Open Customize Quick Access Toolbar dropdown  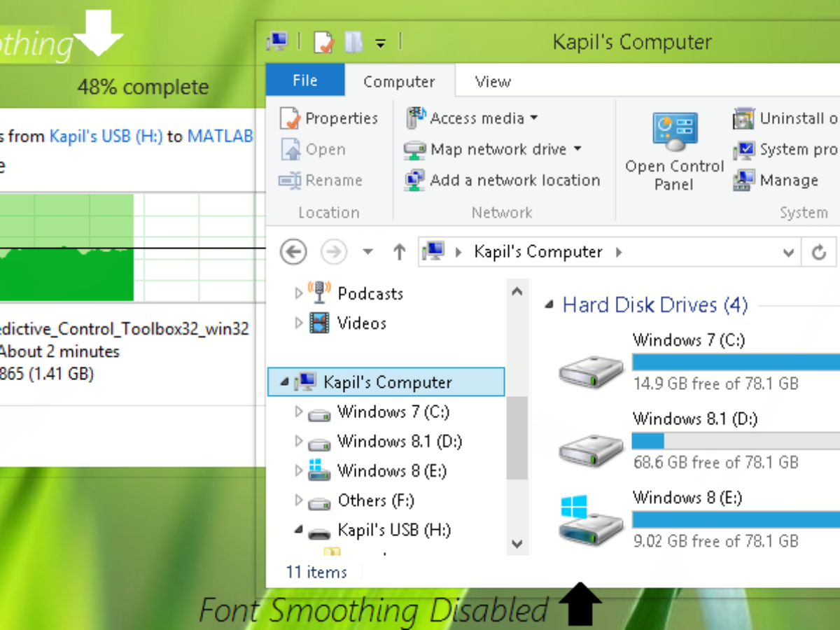[x=380, y=43]
